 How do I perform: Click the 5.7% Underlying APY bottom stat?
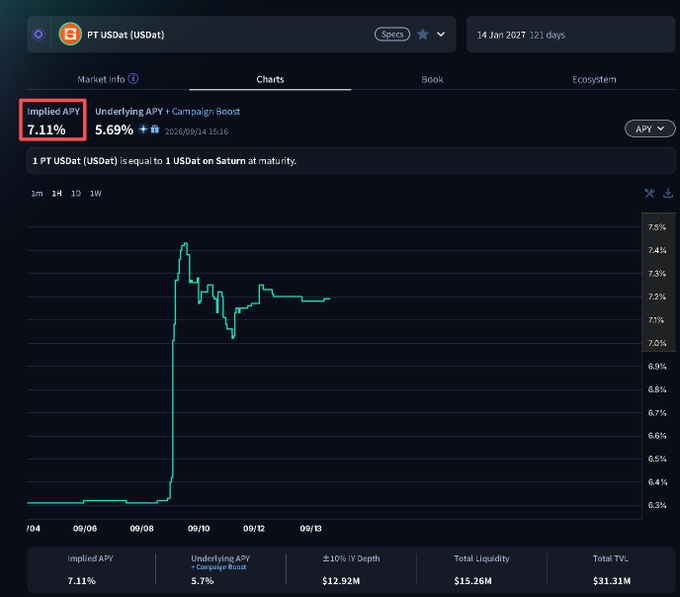click(203, 581)
